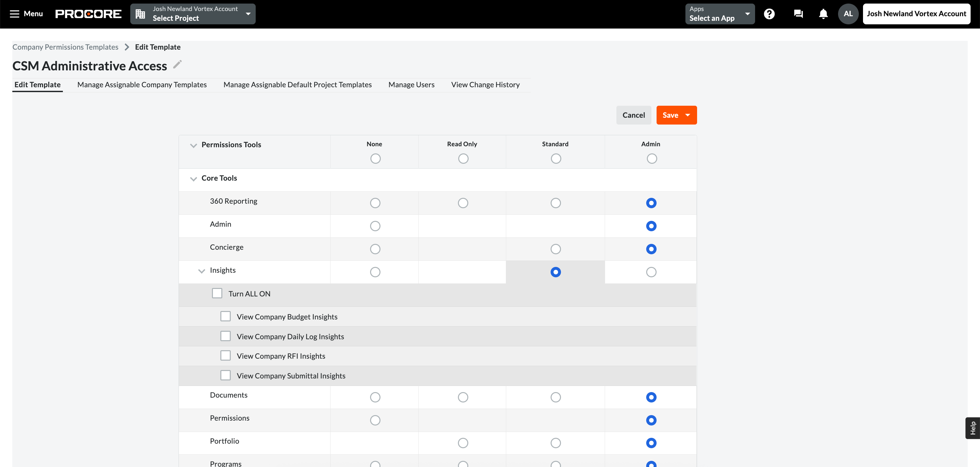This screenshot has height=467, width=980.
Task: Click the pencil icon to rename the template
Action: pos(177,65)
